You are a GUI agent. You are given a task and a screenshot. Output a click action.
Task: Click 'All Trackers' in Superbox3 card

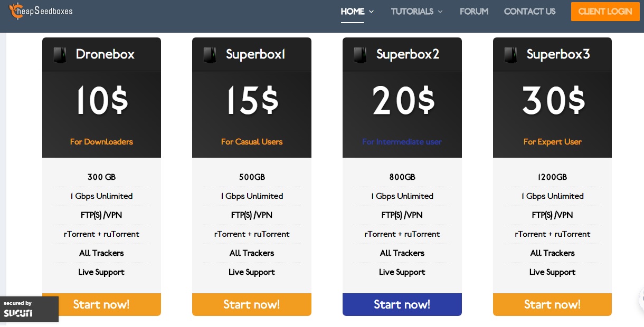[x=552, y=253]
